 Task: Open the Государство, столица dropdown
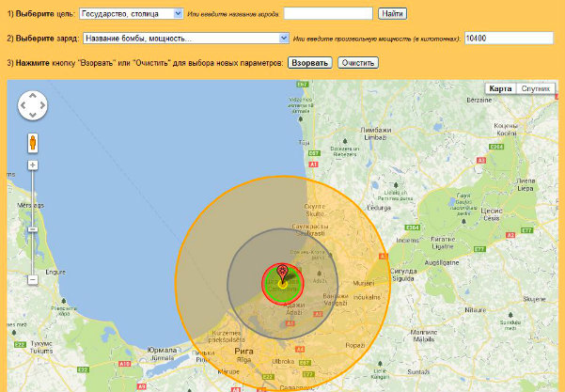pyautogui.click(x=131, y=14)
